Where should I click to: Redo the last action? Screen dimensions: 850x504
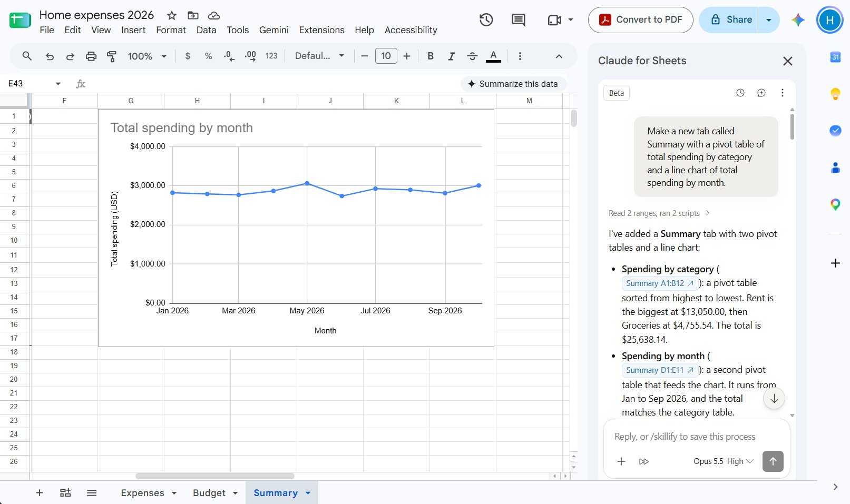70,56
